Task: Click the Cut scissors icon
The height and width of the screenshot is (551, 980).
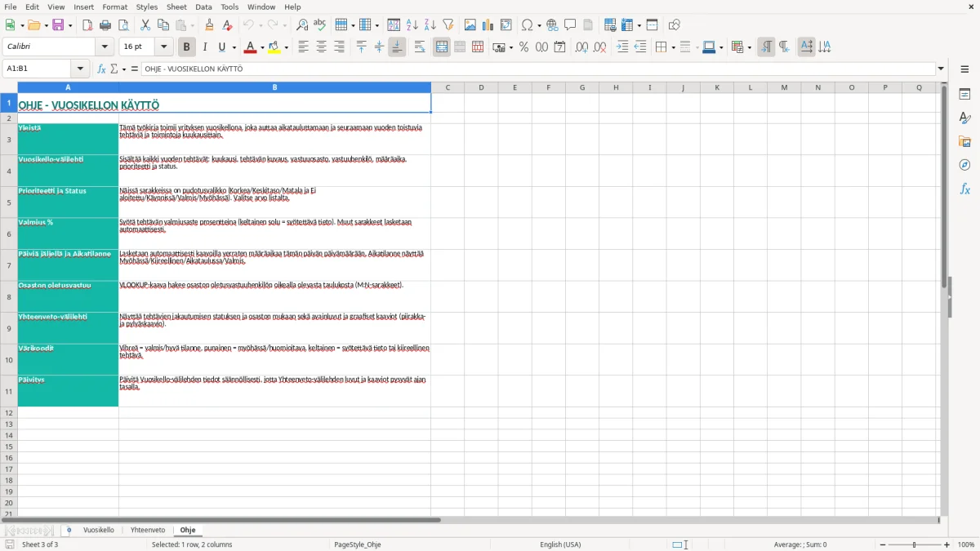Action: [x=145, y=25]
